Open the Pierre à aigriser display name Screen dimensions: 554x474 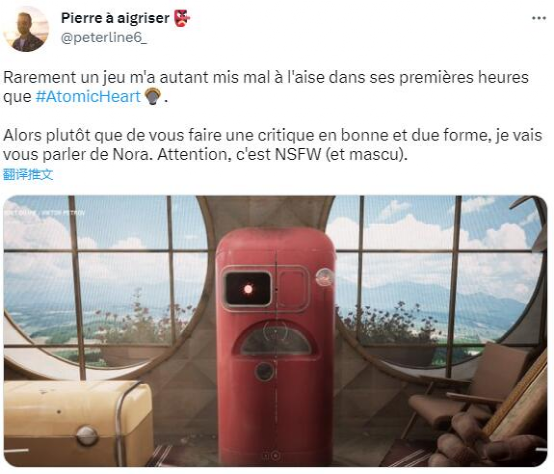[x=115, y=18]
